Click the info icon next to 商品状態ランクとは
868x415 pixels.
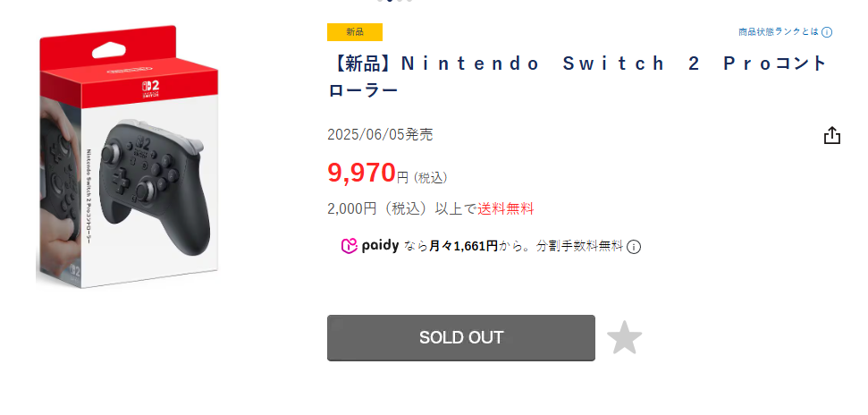[x=827, y=32]
